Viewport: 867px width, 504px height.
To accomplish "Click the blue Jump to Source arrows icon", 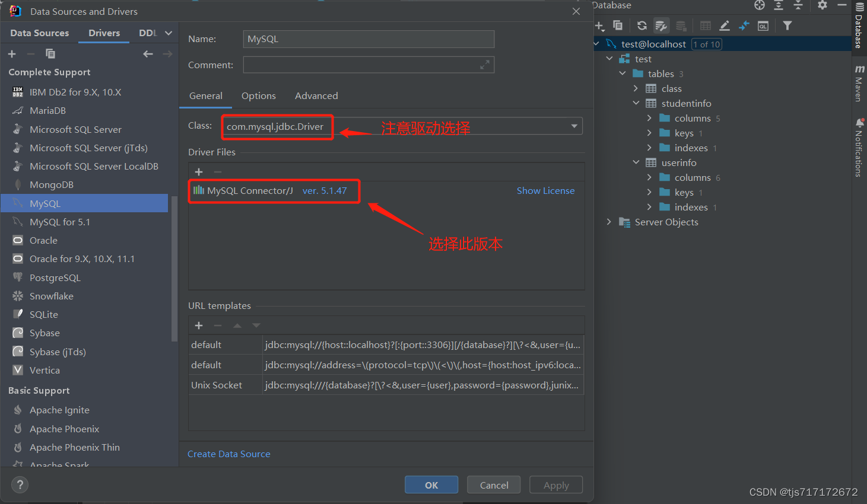I will pyautogui.click(x=744, y=25).
